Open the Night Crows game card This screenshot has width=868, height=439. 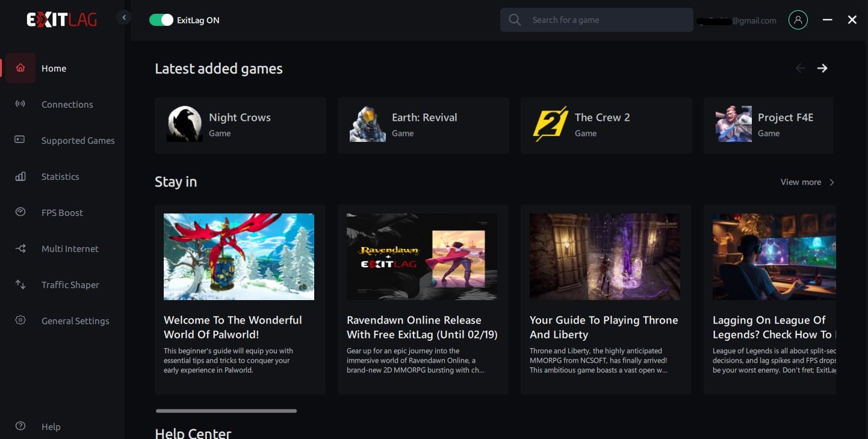click(x=240, y=125)
